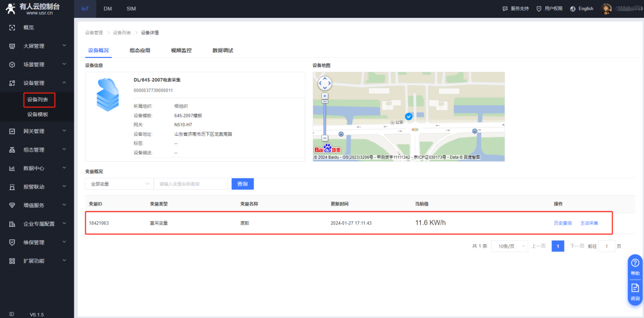Click the user avatar in top bar
Image resolution: width=644 pixels, height=318 pixels.
(x=606, y=9)
